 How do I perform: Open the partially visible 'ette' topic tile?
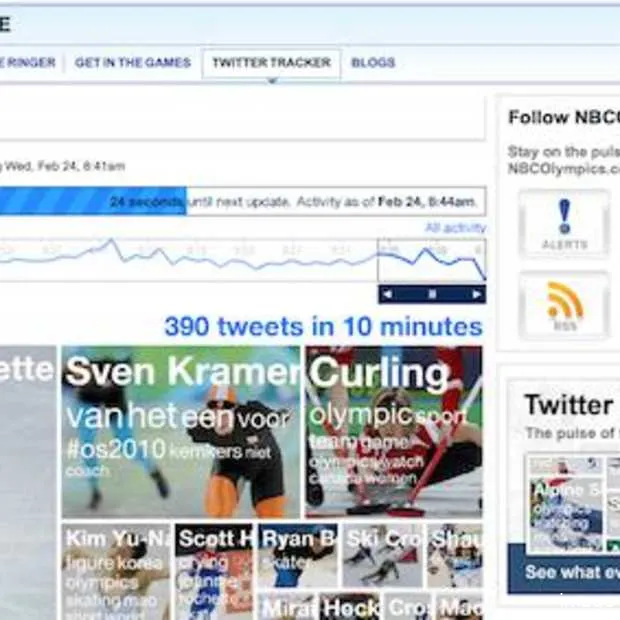point(28,482)
